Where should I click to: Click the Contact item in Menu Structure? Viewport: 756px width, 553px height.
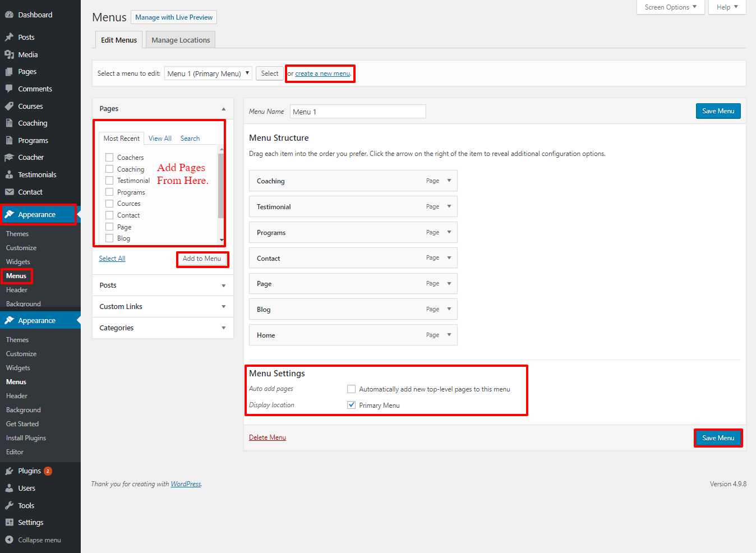click(353, 258)
